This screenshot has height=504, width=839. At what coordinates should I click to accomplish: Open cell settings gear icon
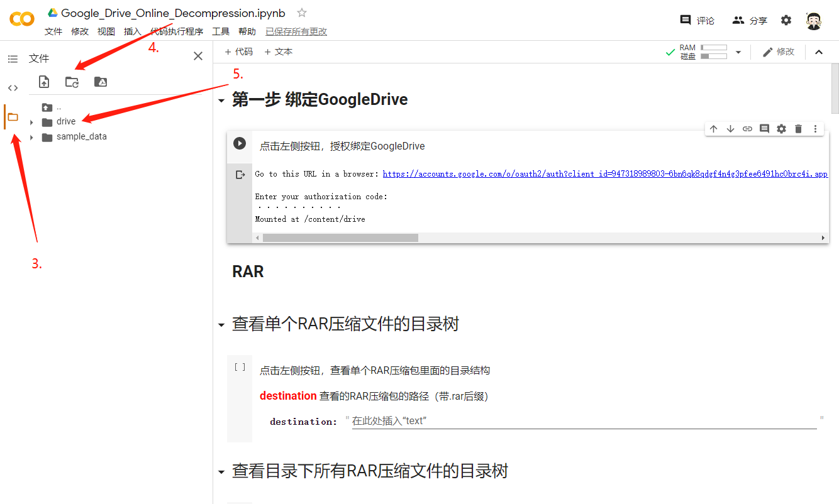tap(781, 129)
